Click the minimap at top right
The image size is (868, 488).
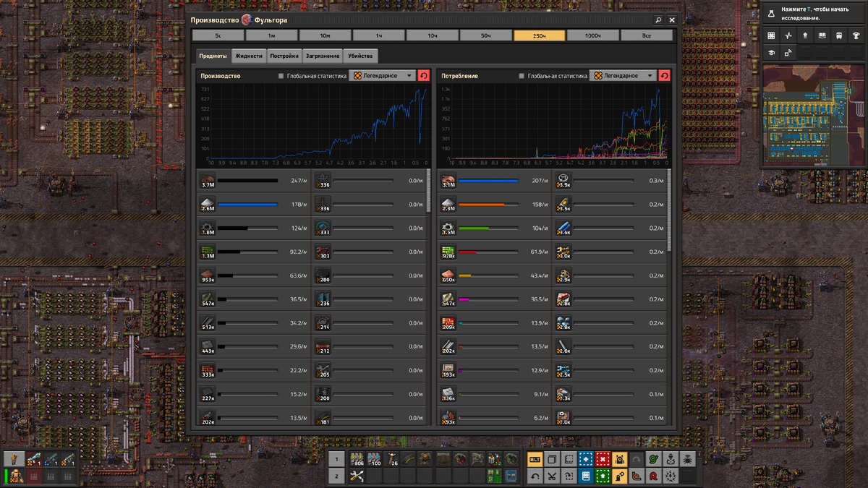(x=814, y=116)
